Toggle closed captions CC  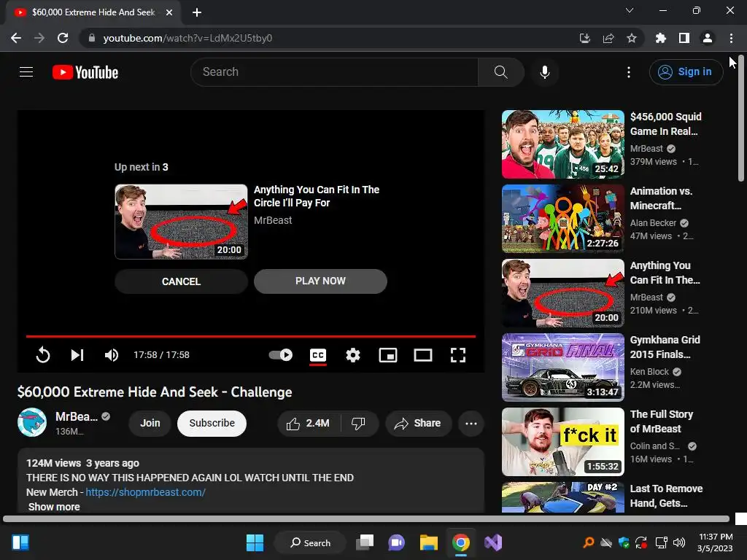pyautogui.click(x=318, y=355)
